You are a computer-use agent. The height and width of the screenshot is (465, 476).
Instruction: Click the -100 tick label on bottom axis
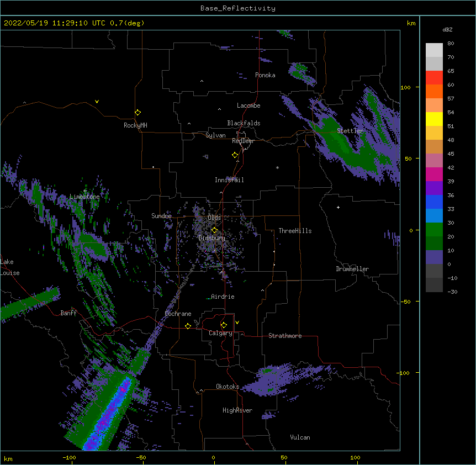[69, 457]
